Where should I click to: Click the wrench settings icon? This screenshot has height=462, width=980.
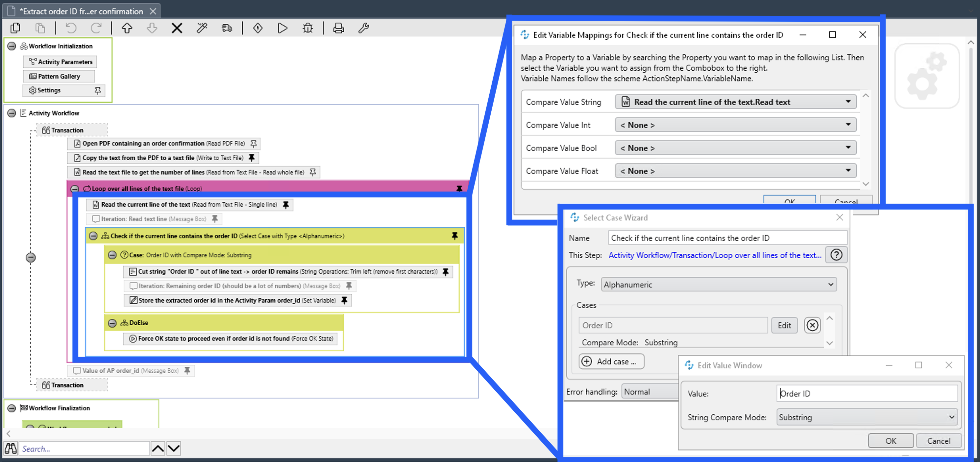[363, 28]
